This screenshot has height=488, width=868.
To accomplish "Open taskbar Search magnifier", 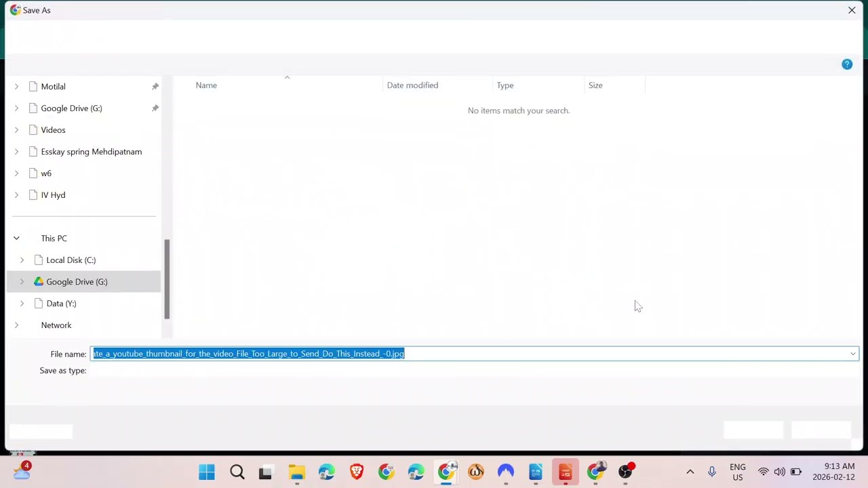I will [237, 472].
